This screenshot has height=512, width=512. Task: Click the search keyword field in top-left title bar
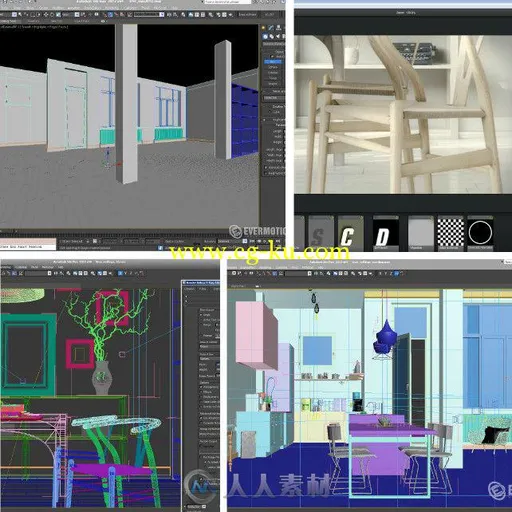(x=228, y=2)
